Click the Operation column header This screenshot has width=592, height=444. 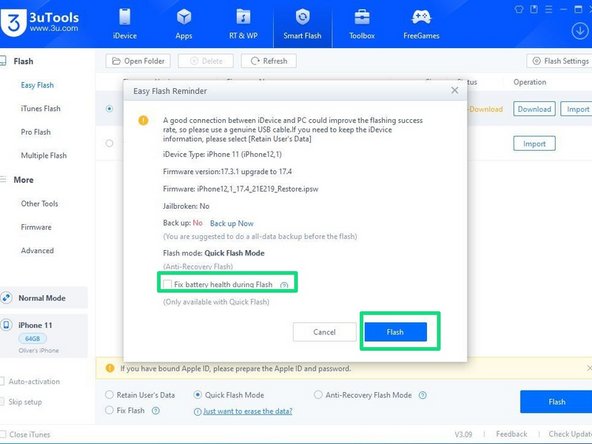pos(529,82)
